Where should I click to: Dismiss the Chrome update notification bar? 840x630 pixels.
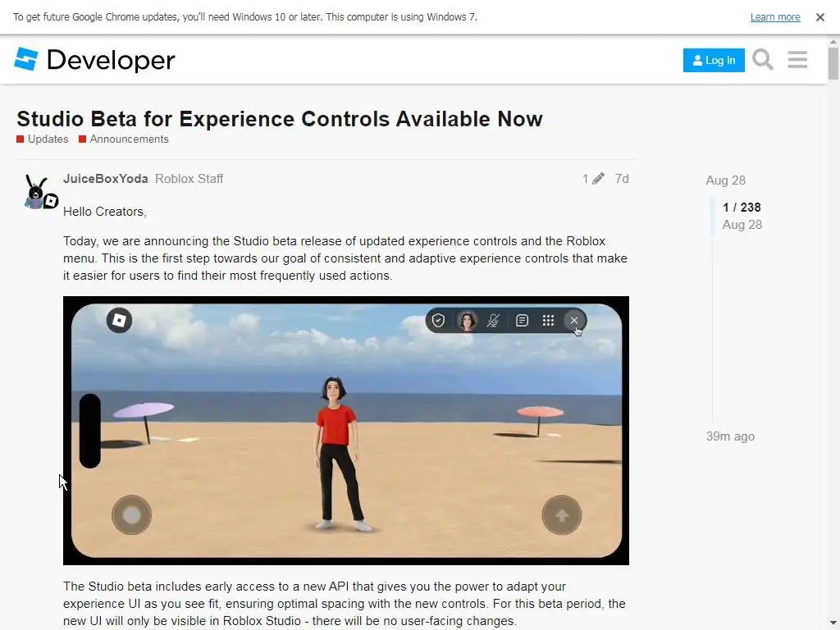click(x=819, y=17)
